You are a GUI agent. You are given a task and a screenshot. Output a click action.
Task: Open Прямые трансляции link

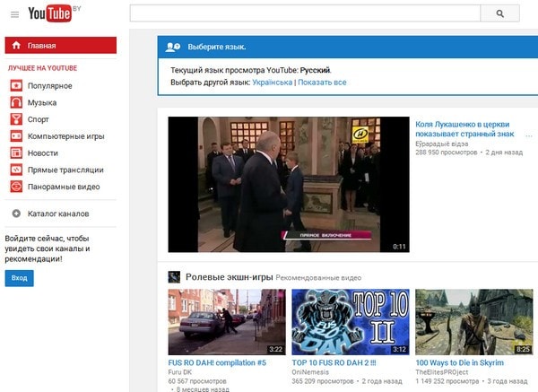point(65,170)
